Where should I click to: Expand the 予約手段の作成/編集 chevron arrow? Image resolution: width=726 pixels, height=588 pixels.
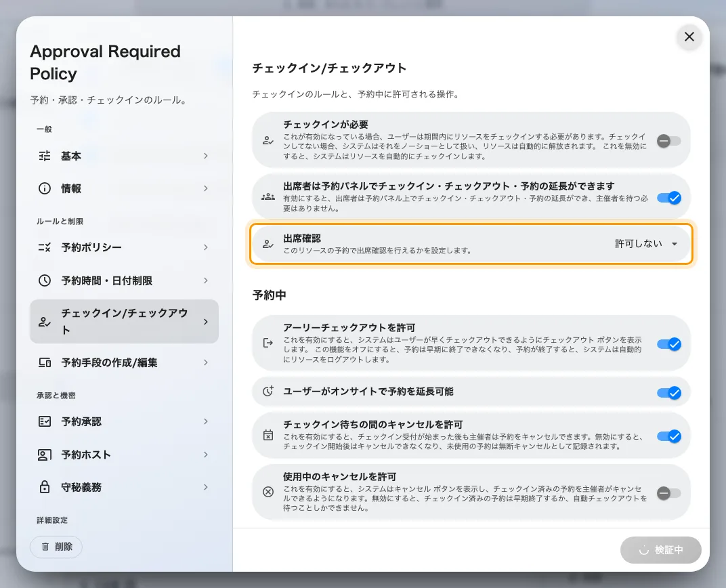[206, 362]
